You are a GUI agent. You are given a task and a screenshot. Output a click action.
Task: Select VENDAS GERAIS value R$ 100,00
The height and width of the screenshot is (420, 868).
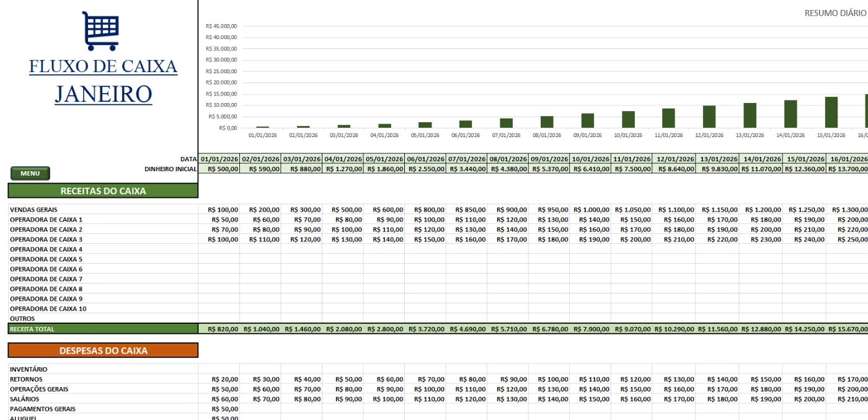click(x=219, y=210)
